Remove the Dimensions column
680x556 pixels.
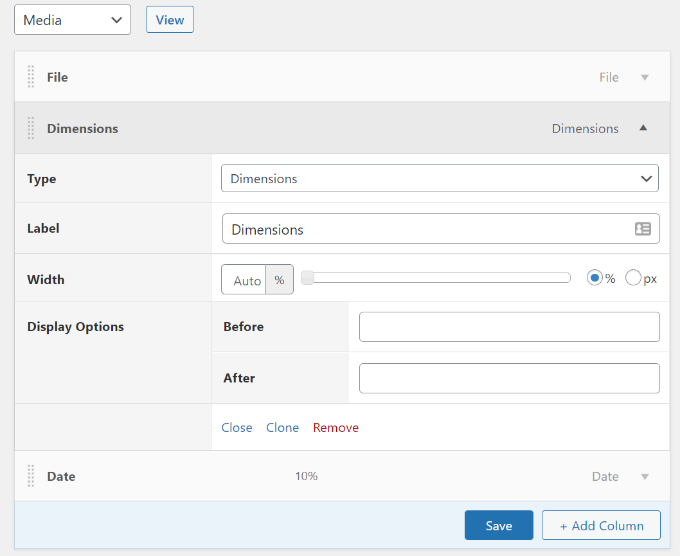[x=335, y=427]
